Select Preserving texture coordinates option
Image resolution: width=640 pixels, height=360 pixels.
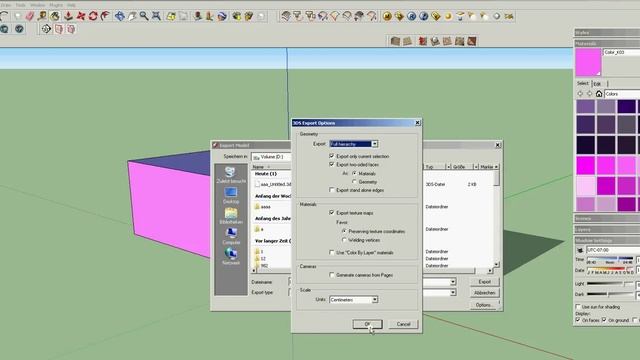[344, 231]
